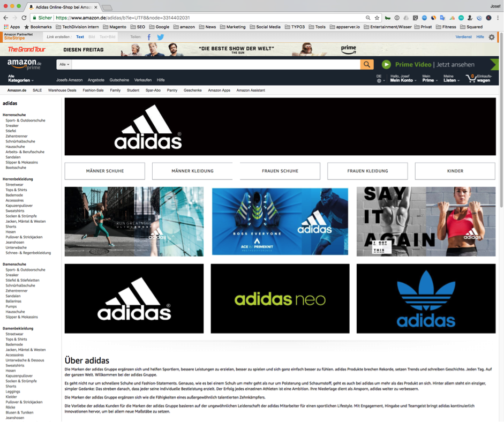
Task: Open the TechDivision intern bookmarks folder
Action: 78,27
